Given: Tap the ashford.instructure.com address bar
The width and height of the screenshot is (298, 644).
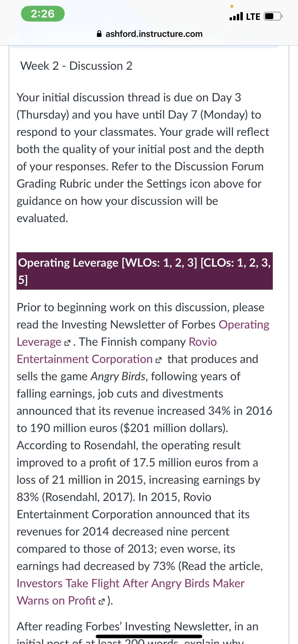Looking at the screenshot, I should point(149,34).
